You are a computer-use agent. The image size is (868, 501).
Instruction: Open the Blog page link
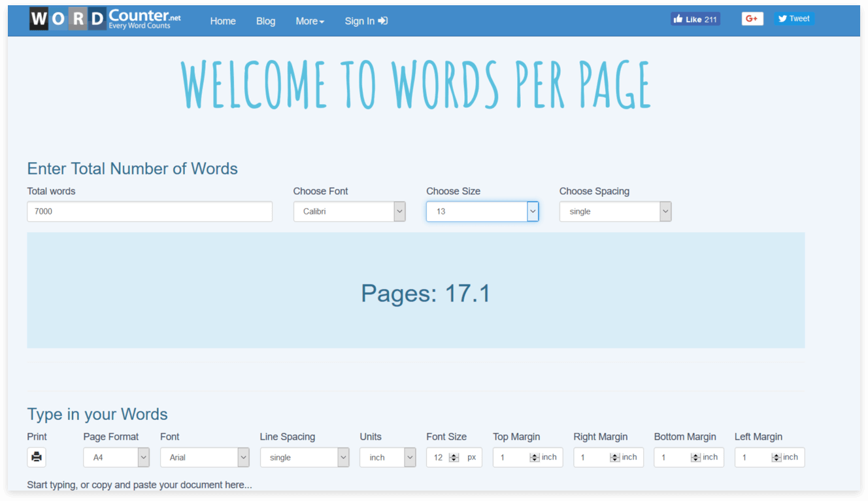point(265,21)
